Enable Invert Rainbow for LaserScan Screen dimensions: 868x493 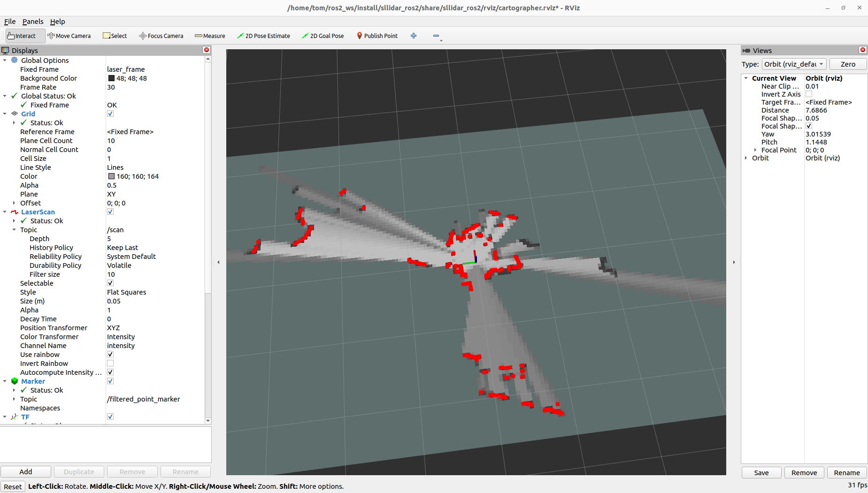110,363
